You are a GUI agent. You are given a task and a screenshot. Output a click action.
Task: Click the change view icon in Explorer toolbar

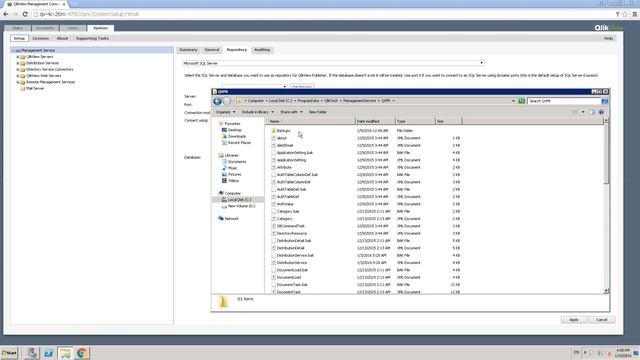coord(575,112)
